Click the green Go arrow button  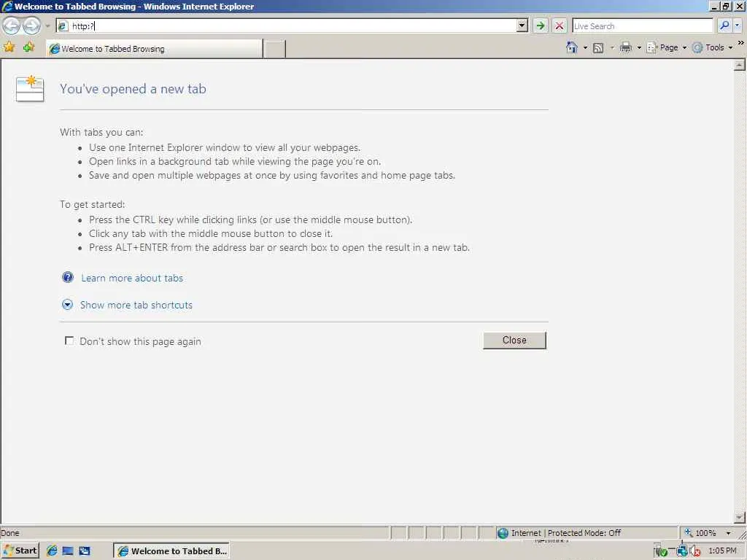coord(541,26)
